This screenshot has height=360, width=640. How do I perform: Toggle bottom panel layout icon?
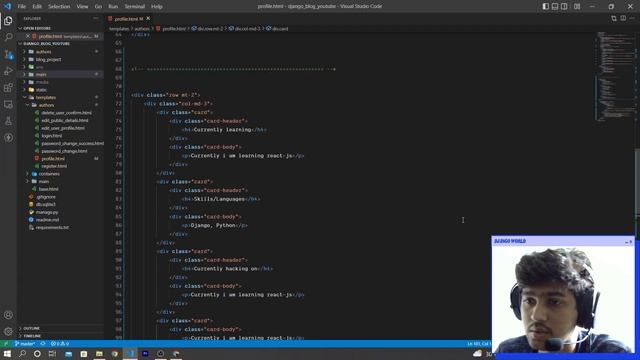point(555,6)
